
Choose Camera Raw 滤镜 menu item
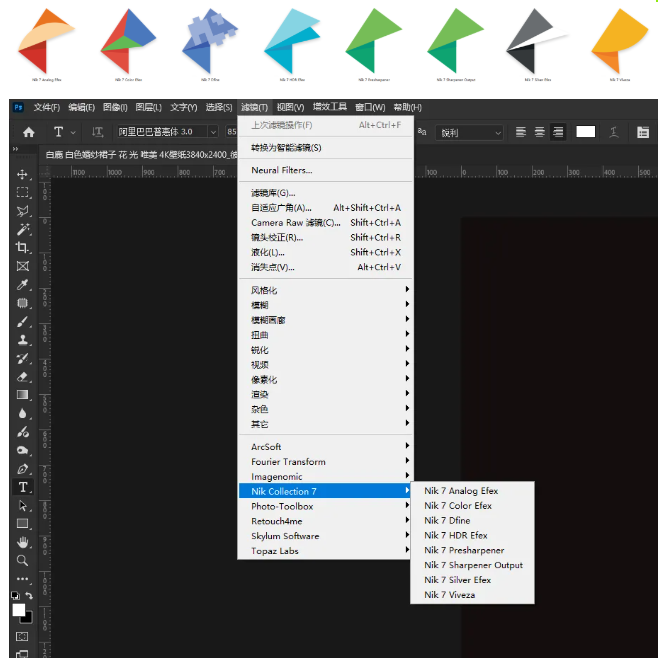coord(326,222)
